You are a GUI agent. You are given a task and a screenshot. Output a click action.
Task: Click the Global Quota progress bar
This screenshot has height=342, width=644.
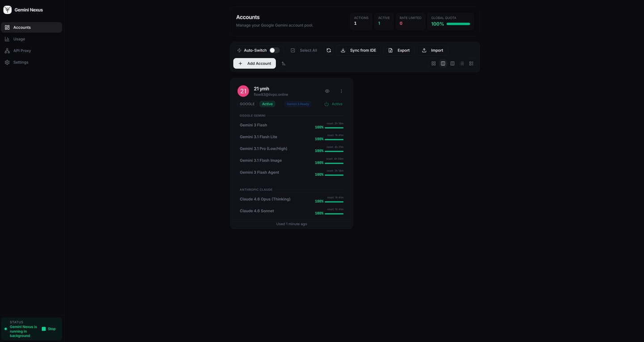pyautogui.click(x=458, y=24)
